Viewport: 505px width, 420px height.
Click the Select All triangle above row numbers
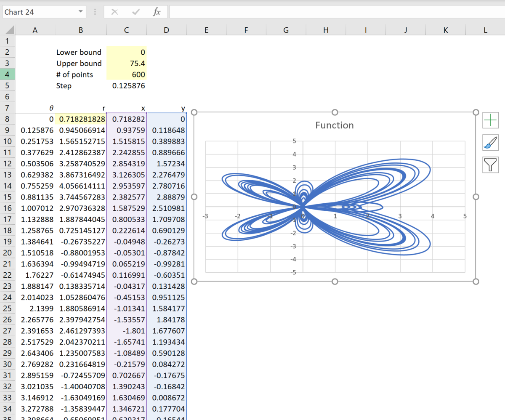8,30
